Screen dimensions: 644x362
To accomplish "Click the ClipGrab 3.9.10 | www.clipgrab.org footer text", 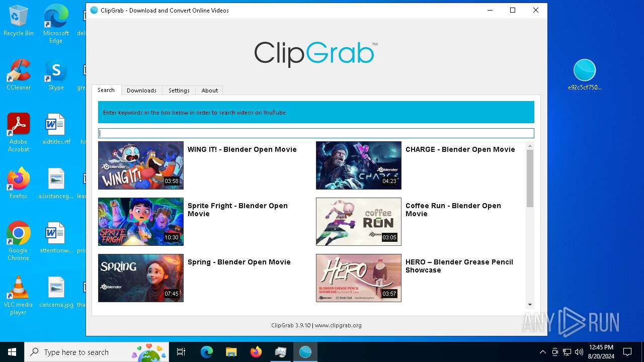I will (316, 325).
